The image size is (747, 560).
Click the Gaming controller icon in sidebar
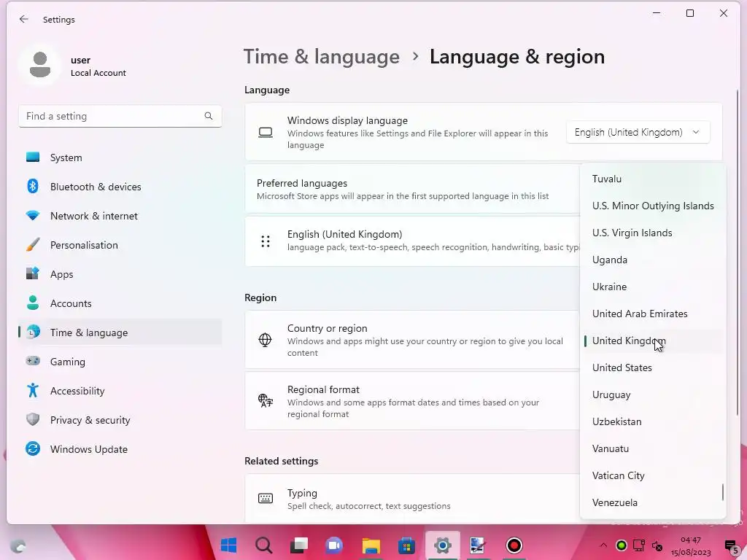33,361
